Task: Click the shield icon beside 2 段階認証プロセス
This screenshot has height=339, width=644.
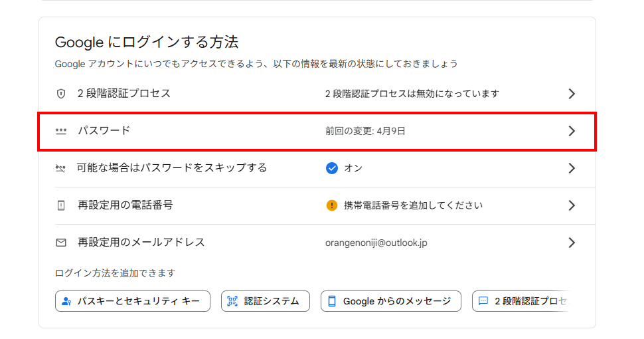Action: pyautogui.click(x=61, y=94)
